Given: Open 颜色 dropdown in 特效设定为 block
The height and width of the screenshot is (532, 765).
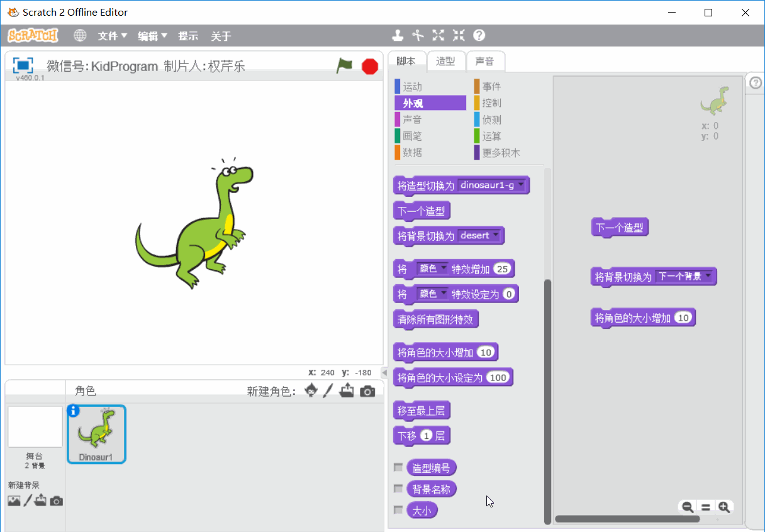Looking at the screenshot, I should [x=432, y=294].
